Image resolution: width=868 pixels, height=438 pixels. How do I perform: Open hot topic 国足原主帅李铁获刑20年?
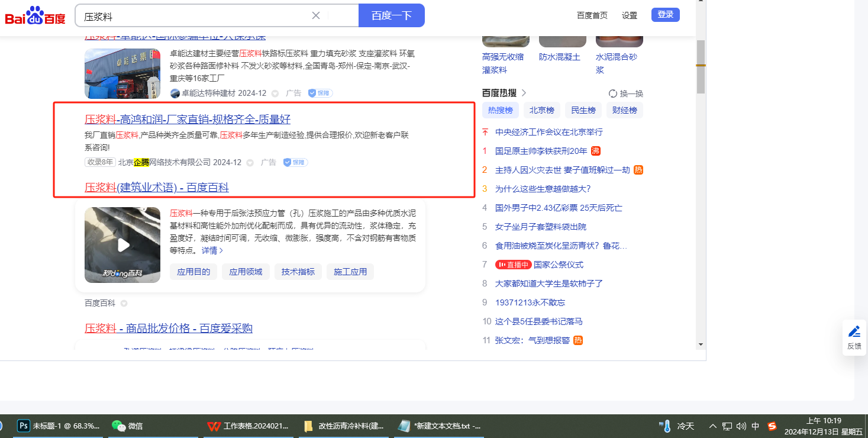coord(541,151)
